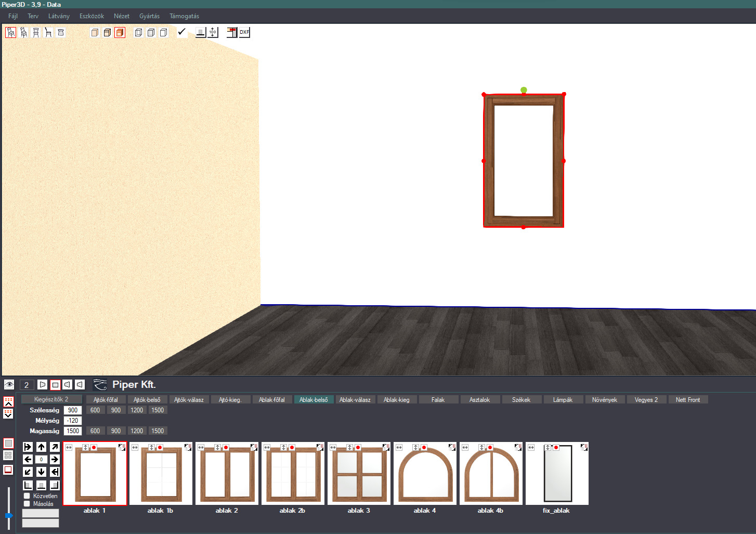This screenshot has width=756, height=534.
Task: Set Magasság to 900 preset
Action: click(x=116, y=431)
